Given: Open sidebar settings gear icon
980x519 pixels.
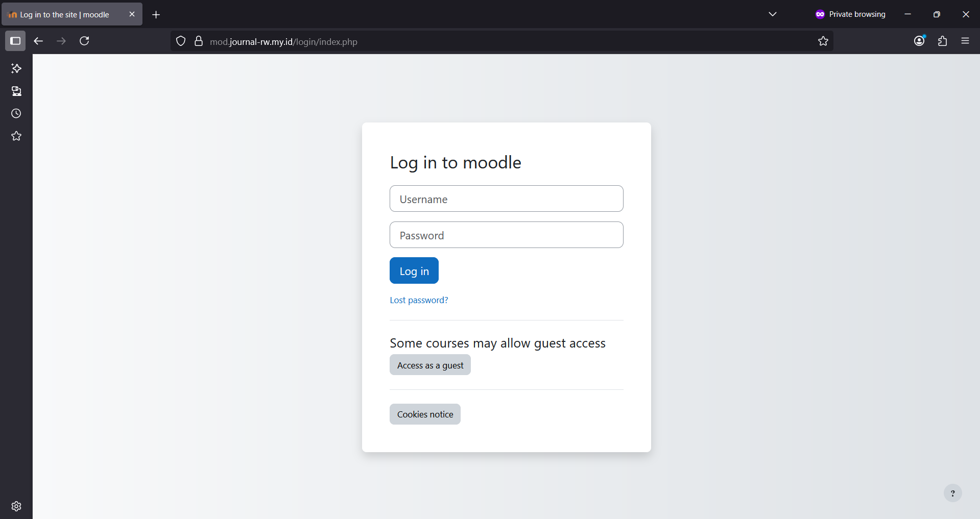Looking at the screenshot, I should pos(16,506).
